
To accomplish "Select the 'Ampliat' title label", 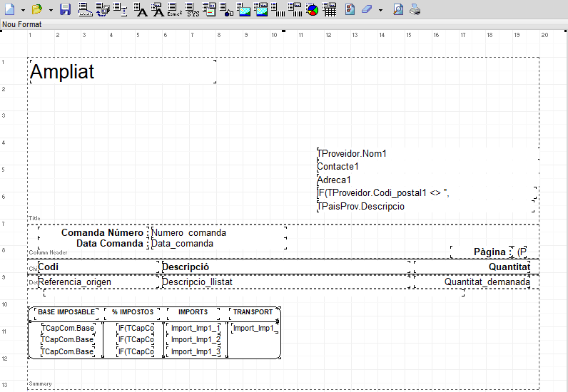I will (x=123, y=71).
